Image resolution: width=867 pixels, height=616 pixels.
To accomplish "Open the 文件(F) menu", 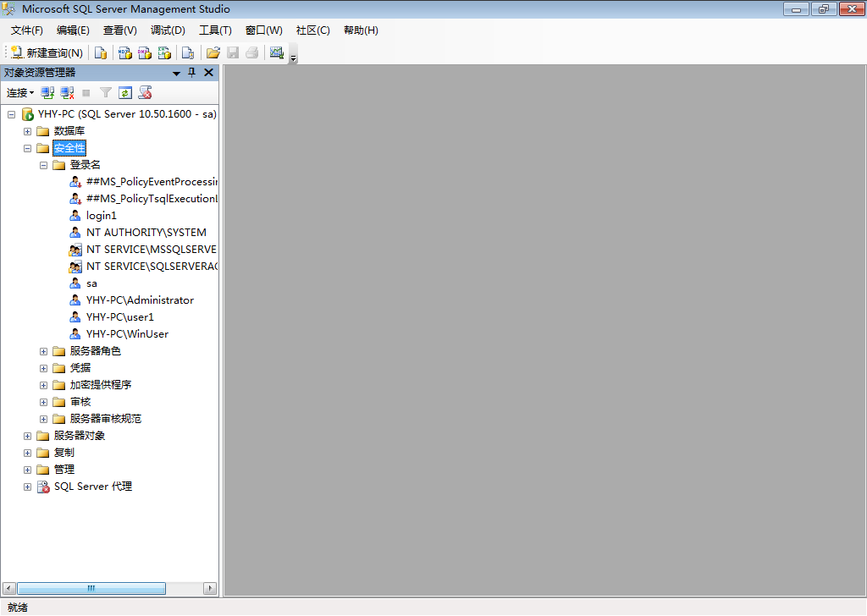I will click(26, 30).
